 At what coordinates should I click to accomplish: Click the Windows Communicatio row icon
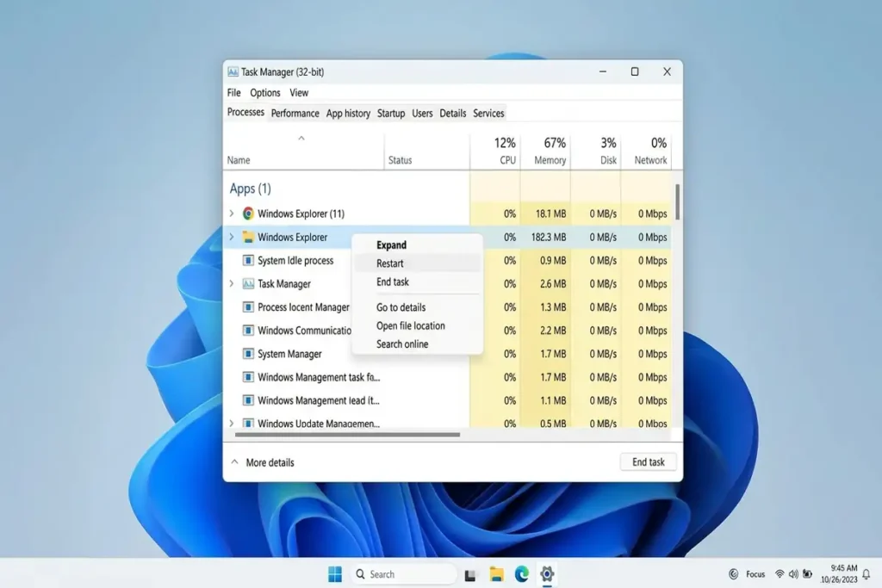(248, 331)
